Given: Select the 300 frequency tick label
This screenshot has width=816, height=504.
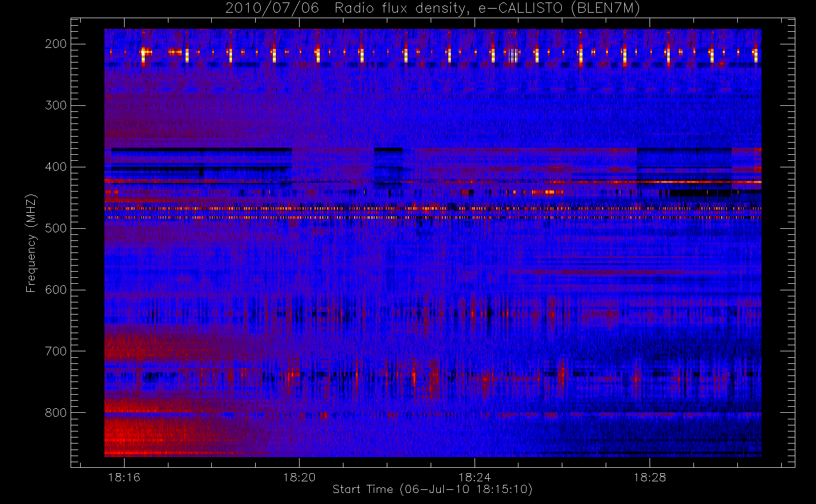Looking at the screenshot, I should click(x=55, y=105).
